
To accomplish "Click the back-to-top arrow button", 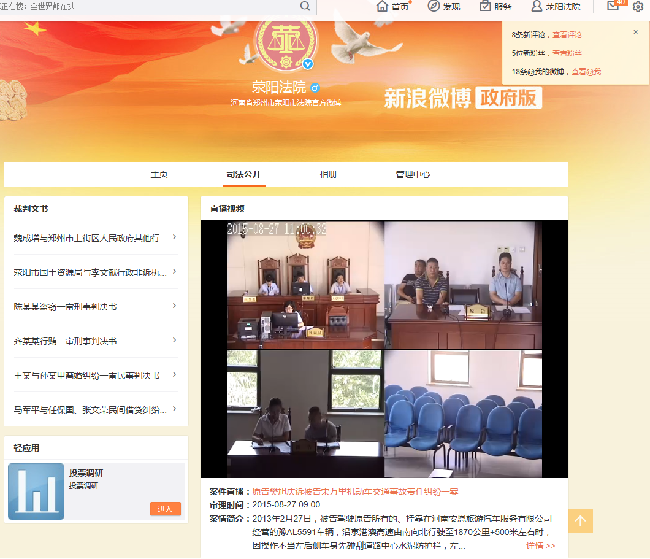I will click(x=580, y=521).
